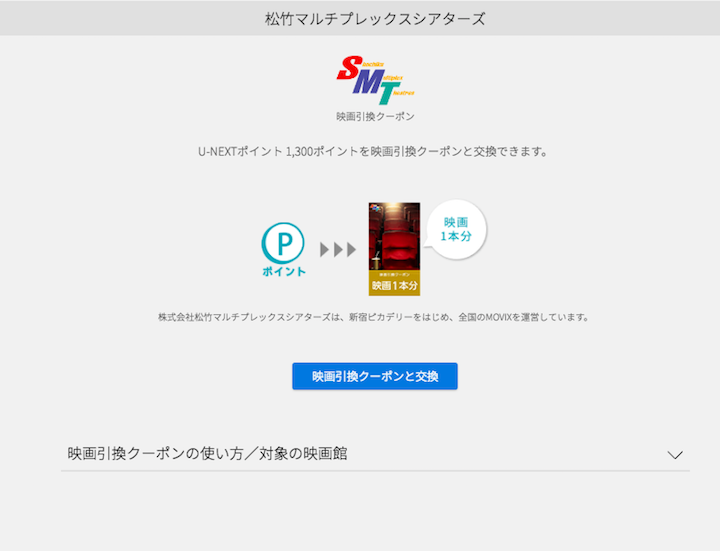Click the SMT theatres logo
The width and height of the screenshot is (720, 551).
[x=374, y=80]
